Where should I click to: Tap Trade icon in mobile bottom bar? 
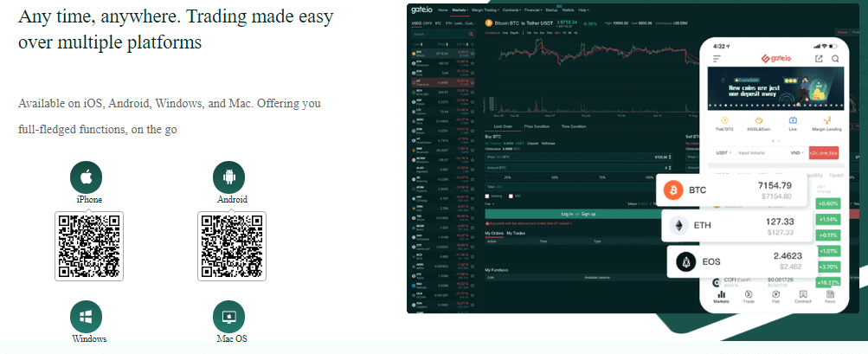pyautogui.click(x=749, y=294)
